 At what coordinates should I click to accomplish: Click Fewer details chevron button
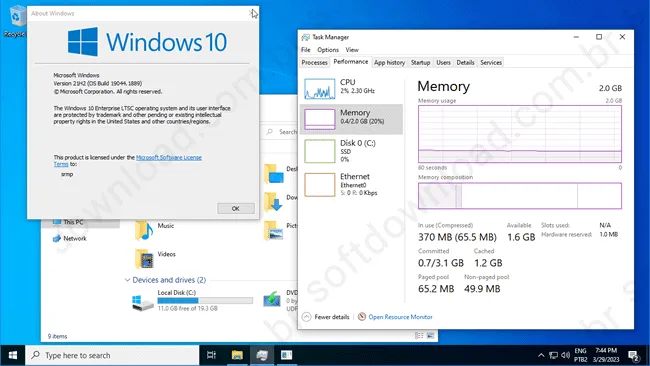tap(306, 317)
